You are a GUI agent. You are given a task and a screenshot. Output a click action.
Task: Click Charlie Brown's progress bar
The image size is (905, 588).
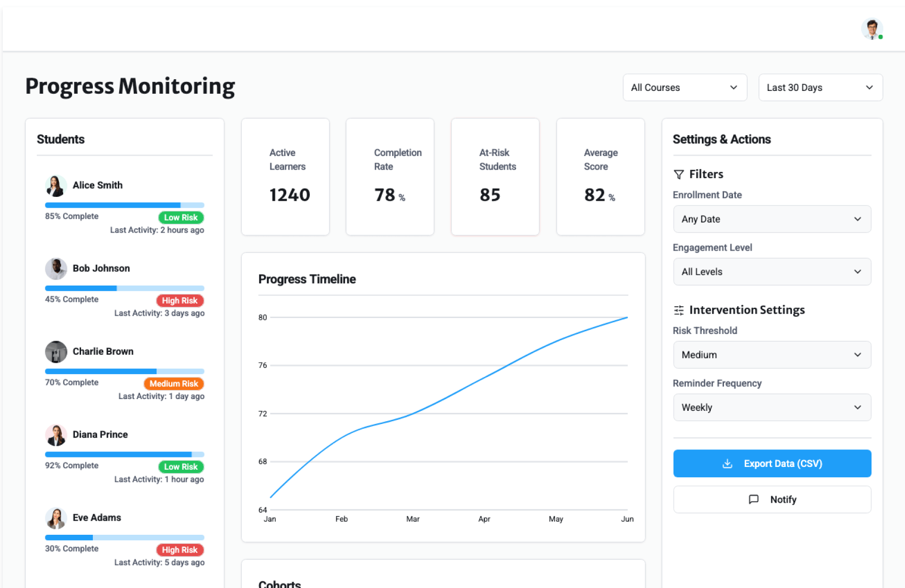click(124, 371)
